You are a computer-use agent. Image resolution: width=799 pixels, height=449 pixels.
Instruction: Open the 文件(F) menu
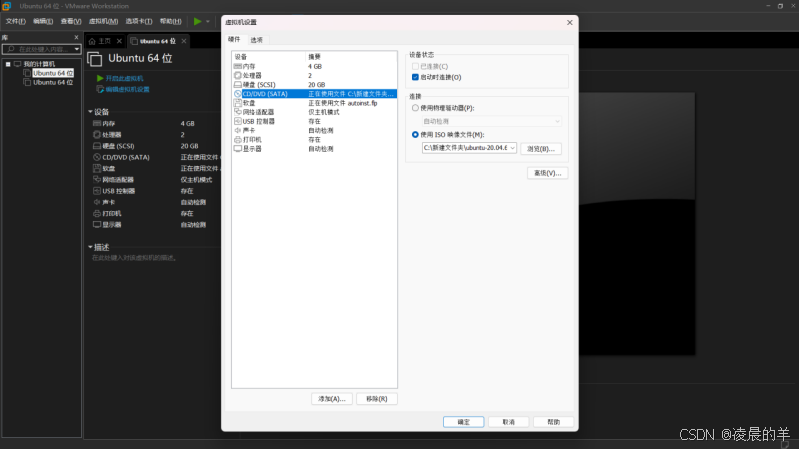[x=15, y=21]
